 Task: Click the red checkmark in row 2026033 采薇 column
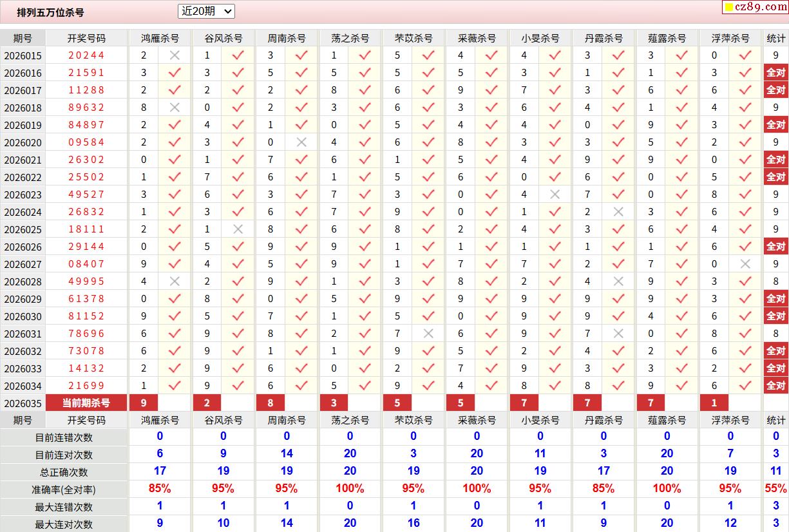pyautogui.click(x=491, y=368)
